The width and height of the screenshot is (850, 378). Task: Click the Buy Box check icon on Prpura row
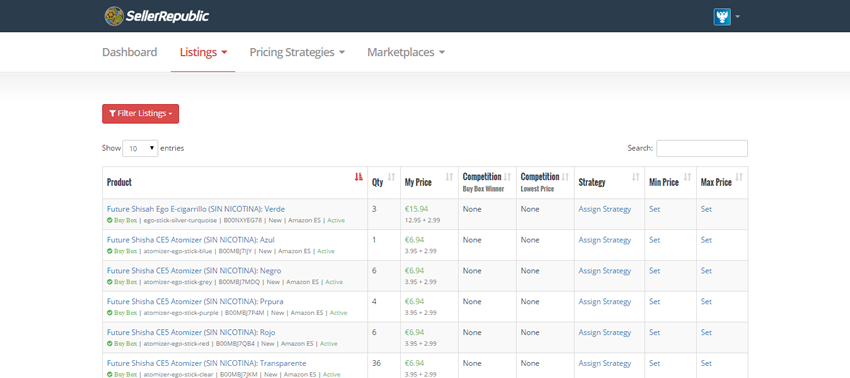click(x=110, y=313)
